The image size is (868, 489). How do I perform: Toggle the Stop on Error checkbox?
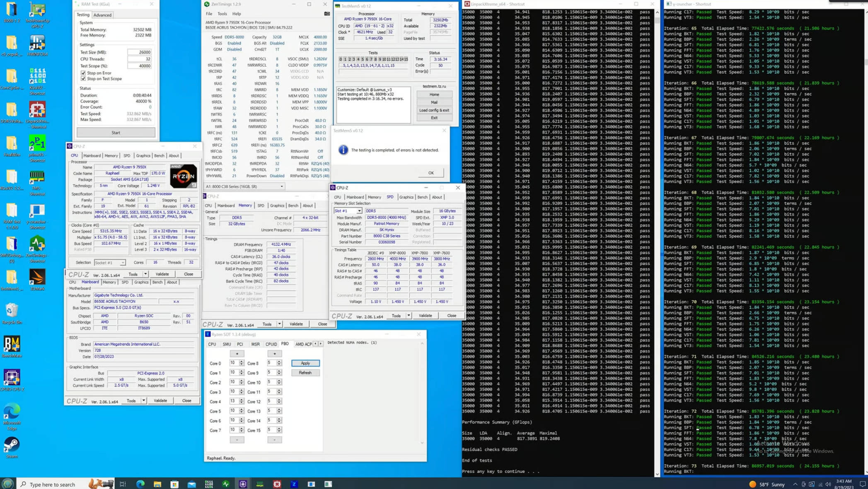[83, 73]
